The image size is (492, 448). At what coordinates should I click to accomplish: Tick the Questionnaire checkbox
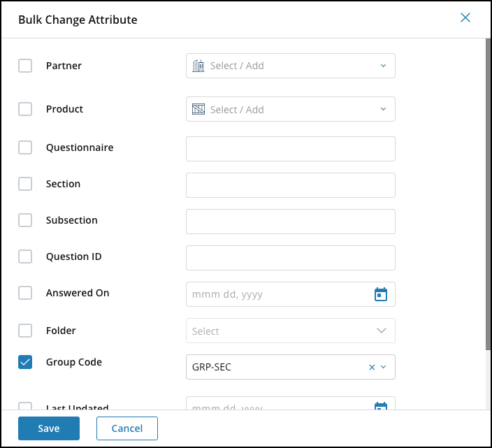point(25,147)
